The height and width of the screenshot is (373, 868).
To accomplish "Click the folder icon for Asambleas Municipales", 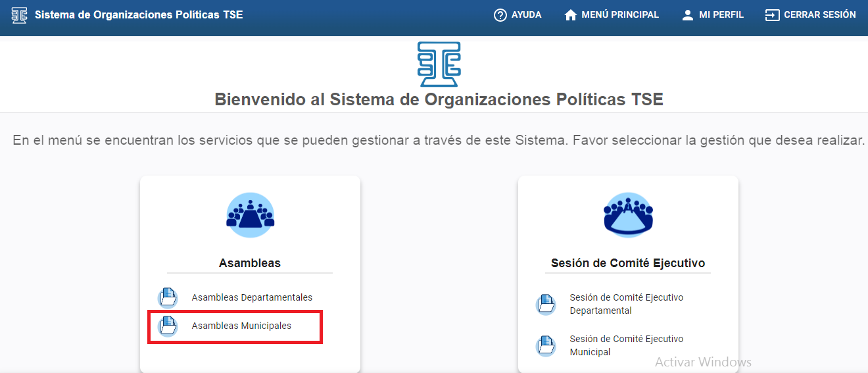I will click(x=168, y=326).
